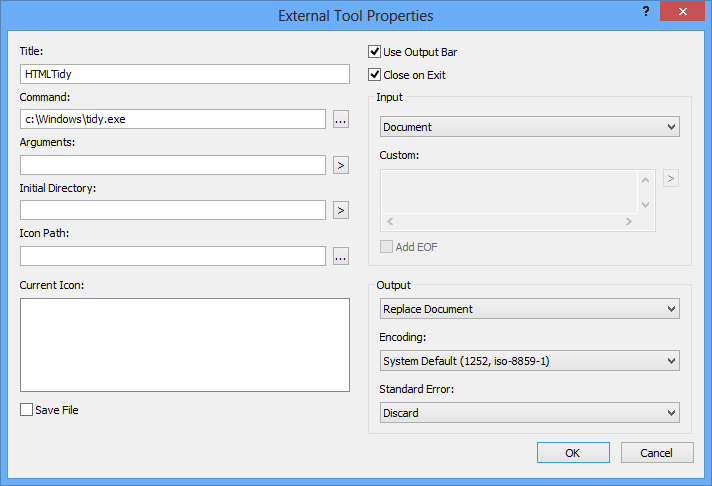Open the Initial Directory arrow menu

pos(341,210)
